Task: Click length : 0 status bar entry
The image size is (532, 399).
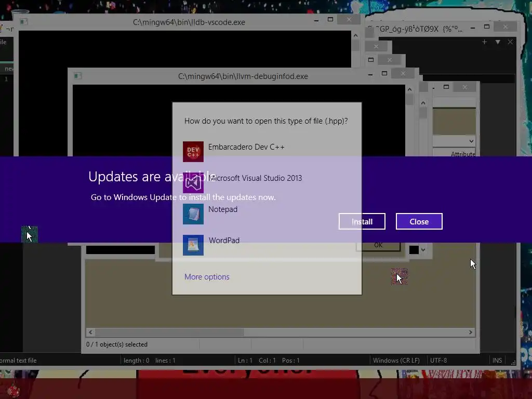Action: pyautogui.click(x=137, y=361)
